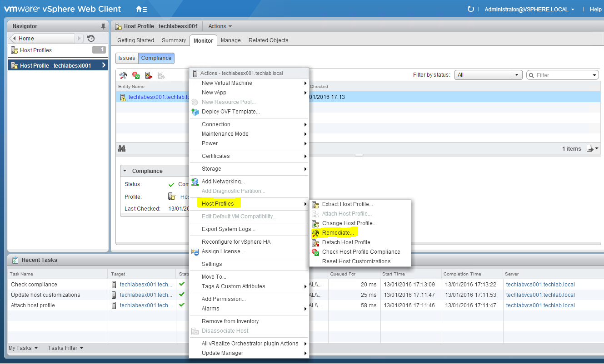
Task: Click the Remediate submenu icon
Action: click(315, 233)
